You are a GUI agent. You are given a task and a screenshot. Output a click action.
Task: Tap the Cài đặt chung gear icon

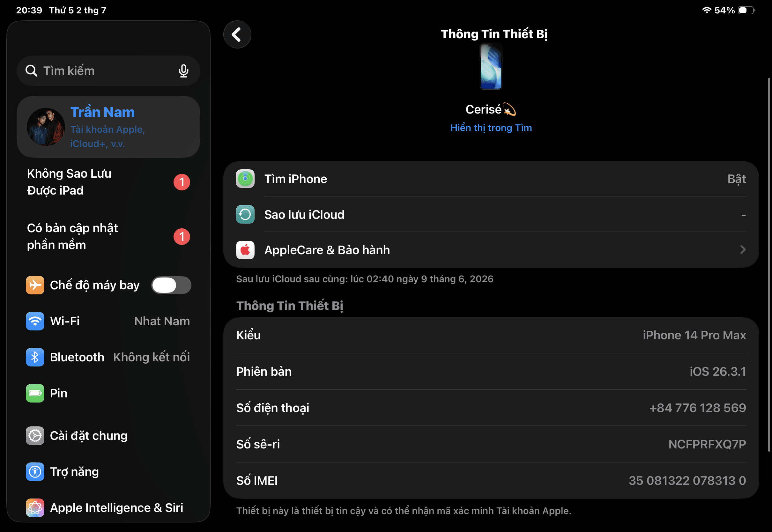[35, 436]
